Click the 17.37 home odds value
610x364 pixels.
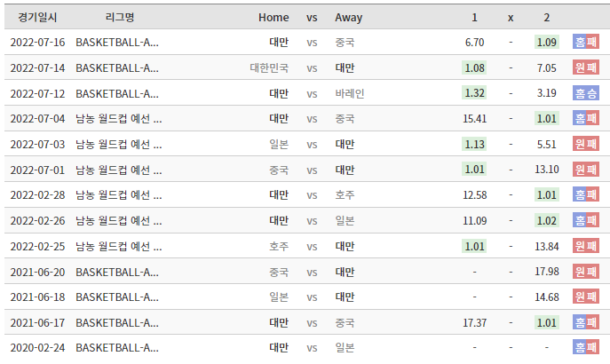475,322
